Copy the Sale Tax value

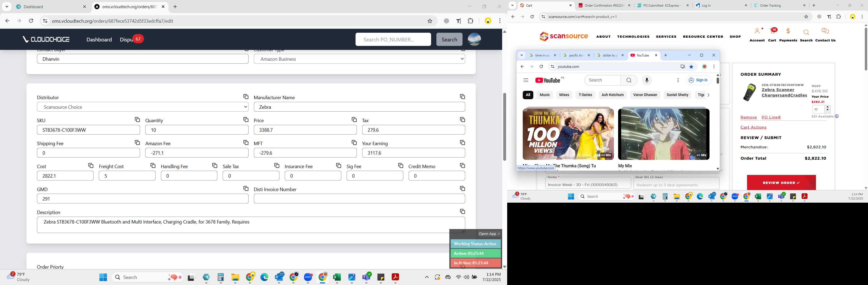277,165
